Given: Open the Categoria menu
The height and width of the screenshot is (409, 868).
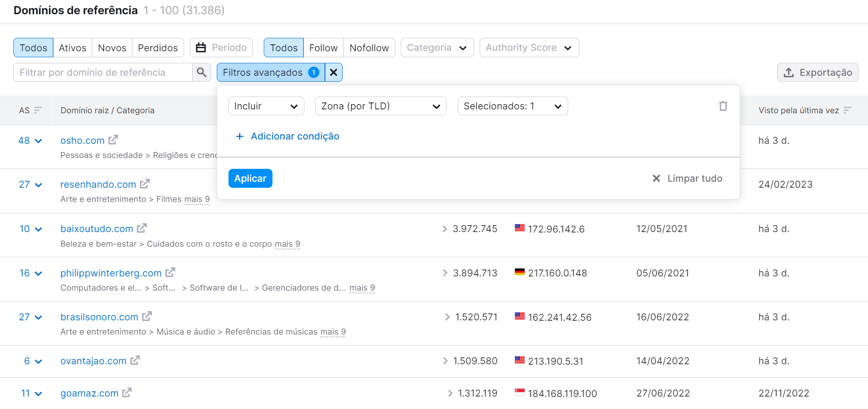Looking at the screenshot, I should [437, 47].
